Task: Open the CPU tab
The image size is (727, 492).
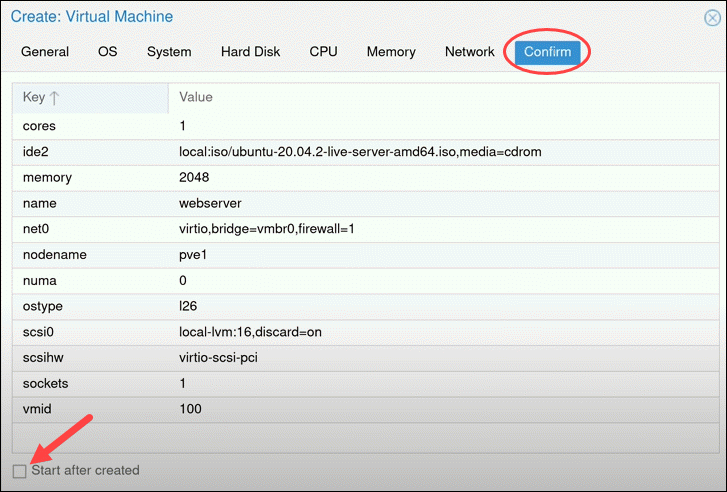Action: (x=323, y=52)
